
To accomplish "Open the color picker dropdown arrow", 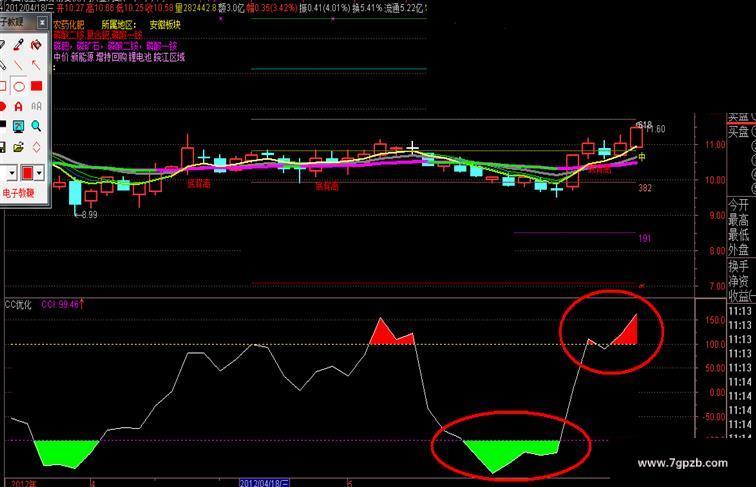I will [x=39, y=173].
